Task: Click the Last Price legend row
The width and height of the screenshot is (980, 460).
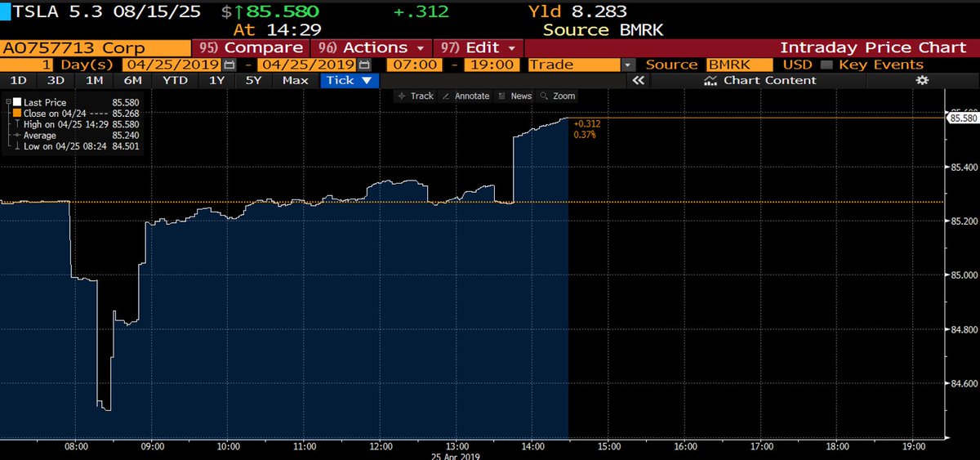Action: pyautogui.click(x=78, y=103)
